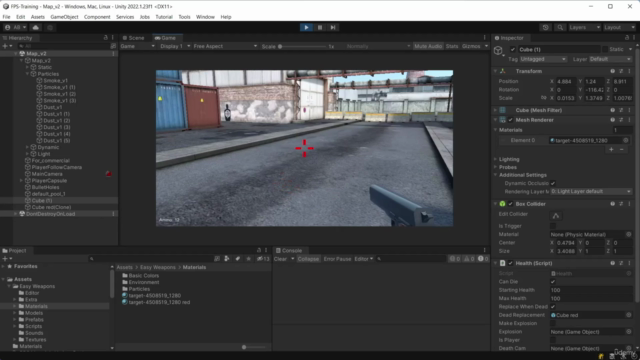Screen dimensions: 640x360
Task: Click the Health Script help icon
Action: point(612,263)
